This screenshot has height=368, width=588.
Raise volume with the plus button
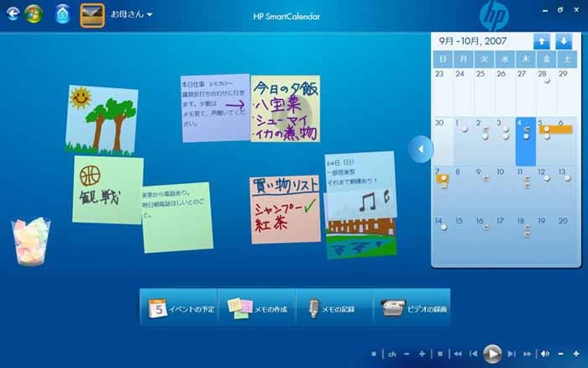coord(576,354)
